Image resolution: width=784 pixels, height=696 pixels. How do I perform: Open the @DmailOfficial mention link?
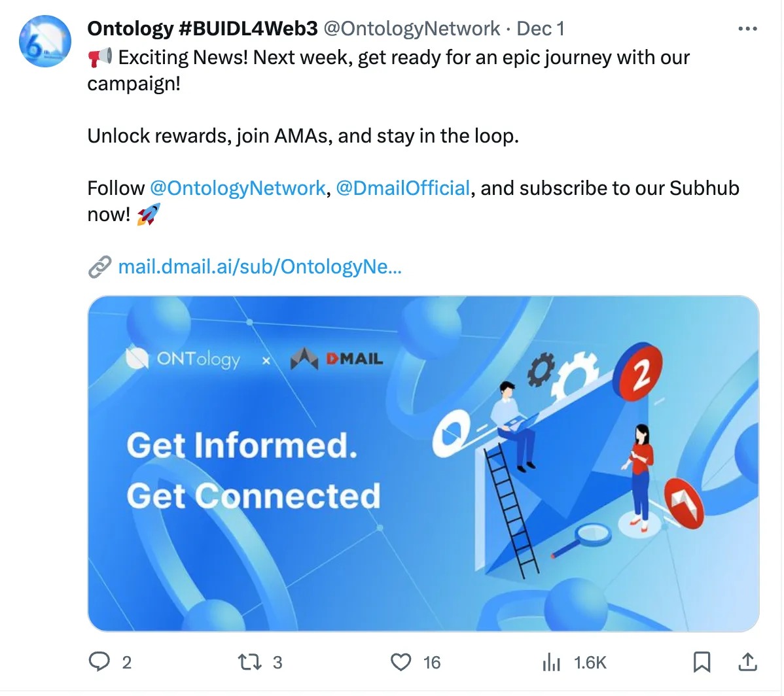[x=403, y=188]
